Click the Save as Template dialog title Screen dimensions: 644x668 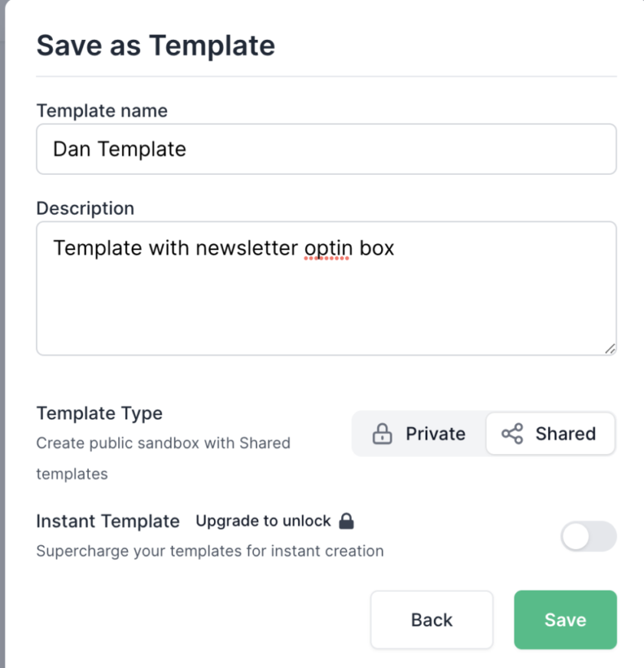click(x=156, y=45)
